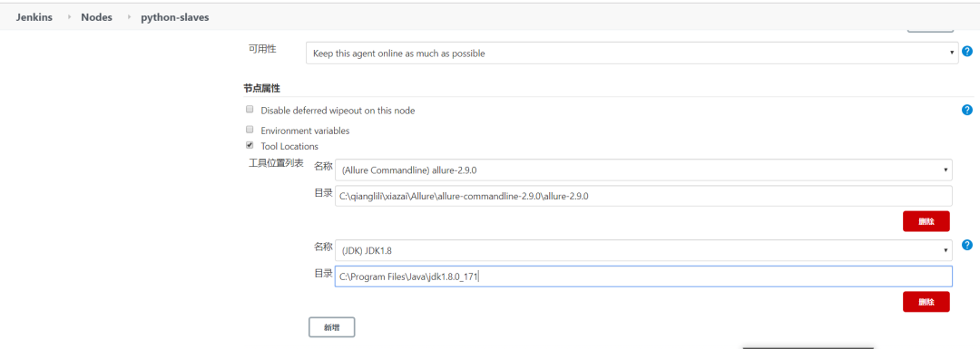Open help for Disable deferred wipeout
The image size is (980, 349).
(967, 110)
